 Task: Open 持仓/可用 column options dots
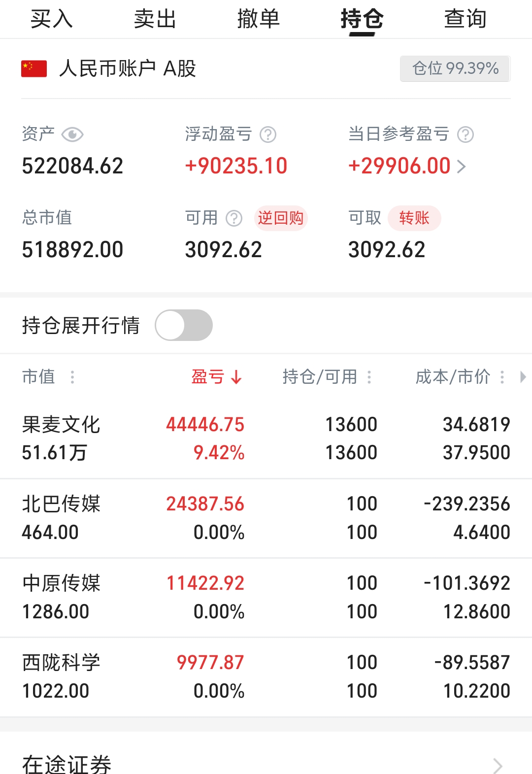pyautogui.click(x=369, y=377)
